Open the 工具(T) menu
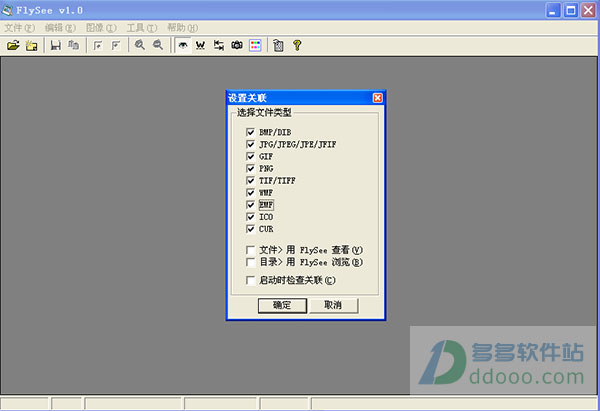Screen dimensions: 600x411 142,28
